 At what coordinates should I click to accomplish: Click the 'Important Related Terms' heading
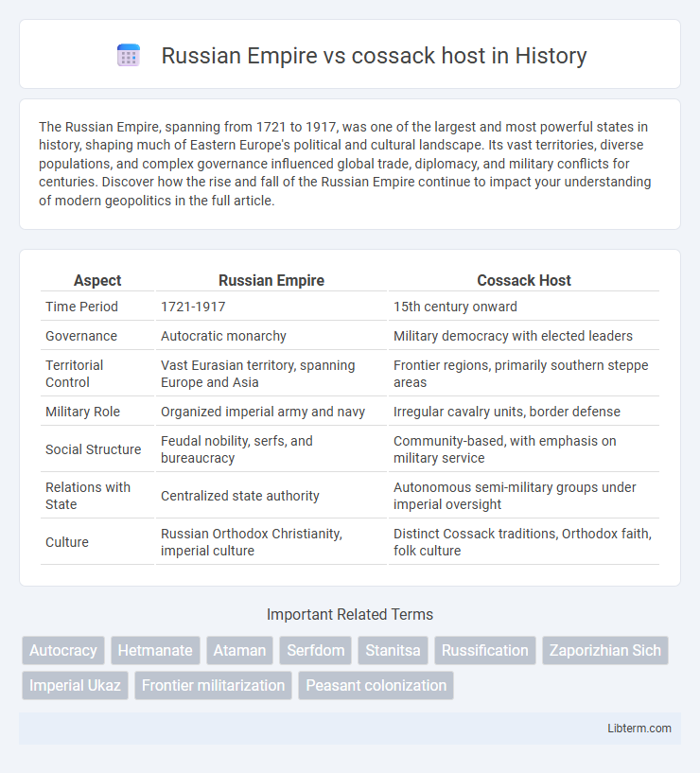pos(350,614)
